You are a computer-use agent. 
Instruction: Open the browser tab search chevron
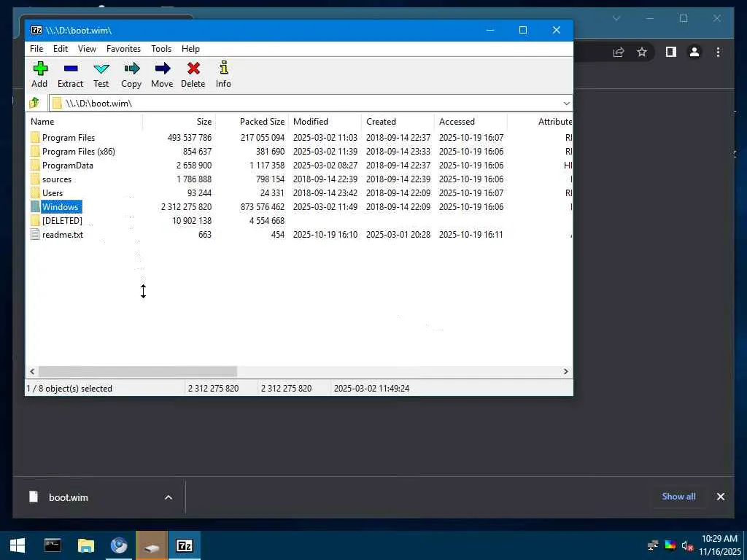[x=616, y=18]
